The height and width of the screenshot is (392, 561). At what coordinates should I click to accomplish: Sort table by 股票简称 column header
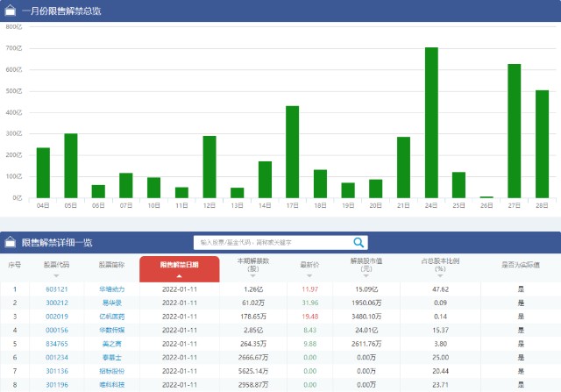click(111, 264)
